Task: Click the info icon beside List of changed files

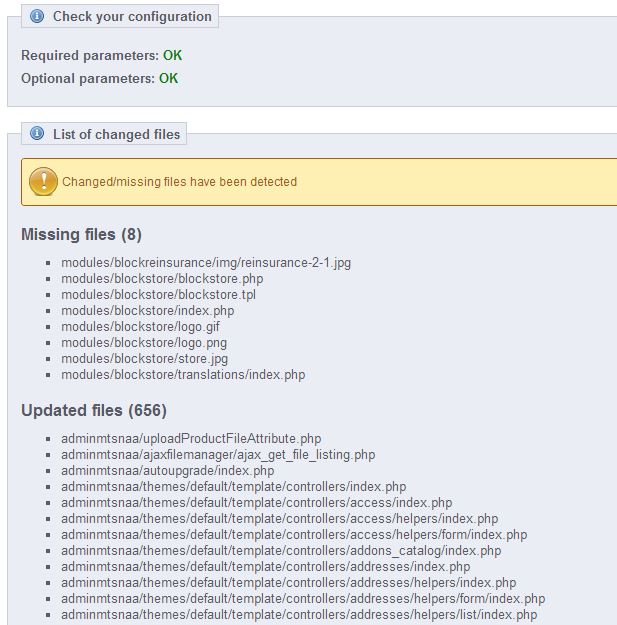Action: [37, 134]
